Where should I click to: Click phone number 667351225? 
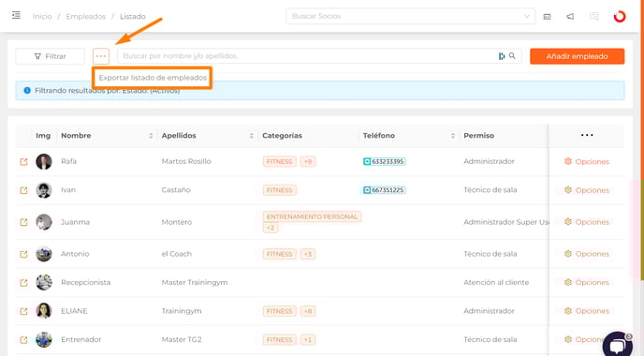pos(384,190)
